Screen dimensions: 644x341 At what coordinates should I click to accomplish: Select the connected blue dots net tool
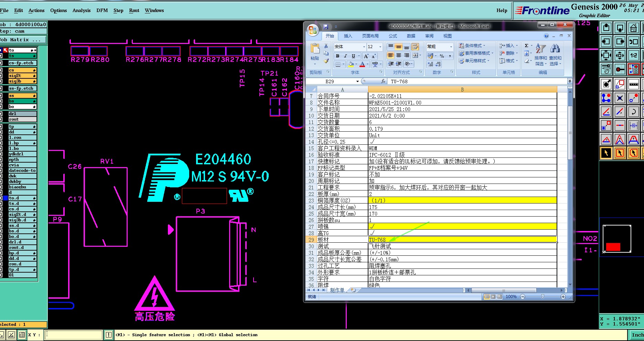[606, 98]
